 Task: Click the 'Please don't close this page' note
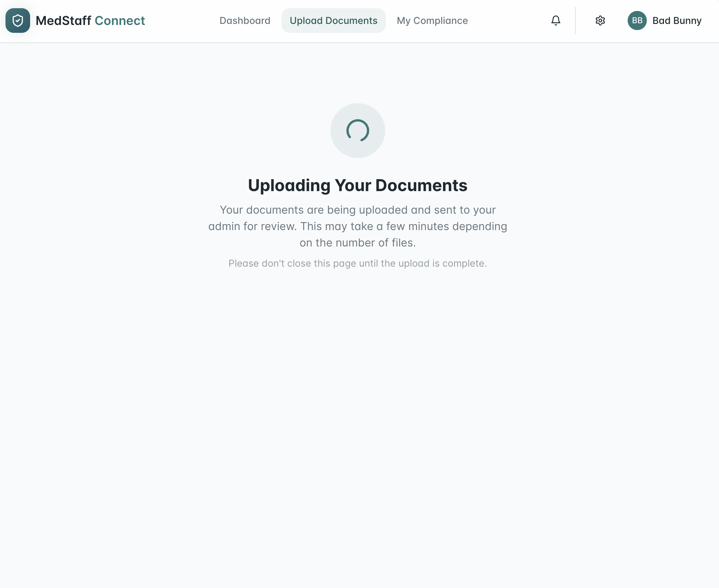357,263
